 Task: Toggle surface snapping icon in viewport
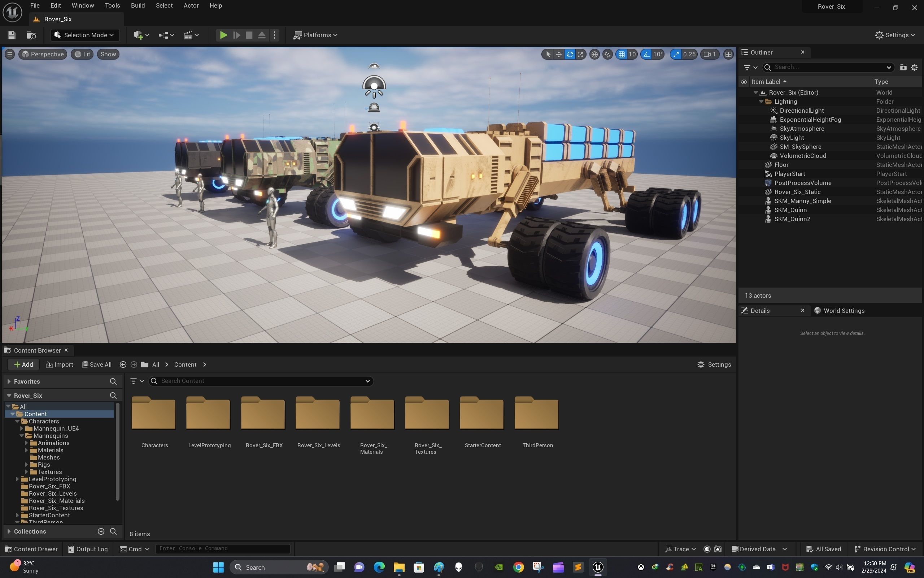[x=607, y=54]
